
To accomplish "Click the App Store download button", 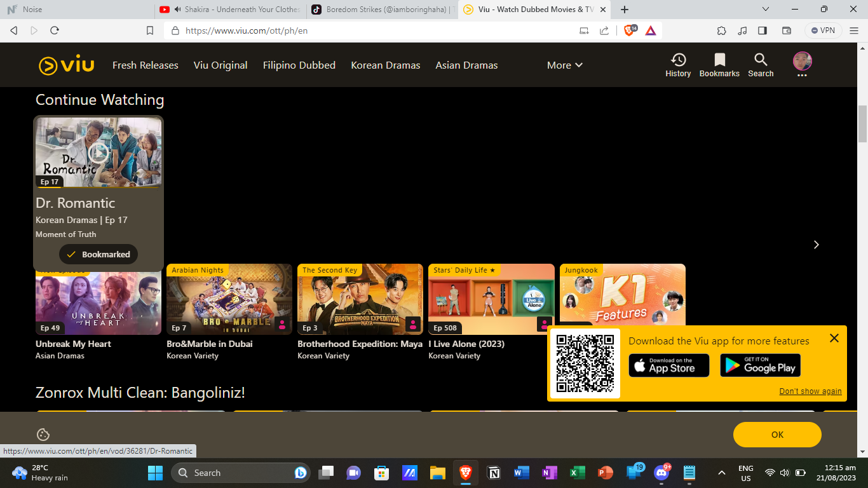I will 669,365.
